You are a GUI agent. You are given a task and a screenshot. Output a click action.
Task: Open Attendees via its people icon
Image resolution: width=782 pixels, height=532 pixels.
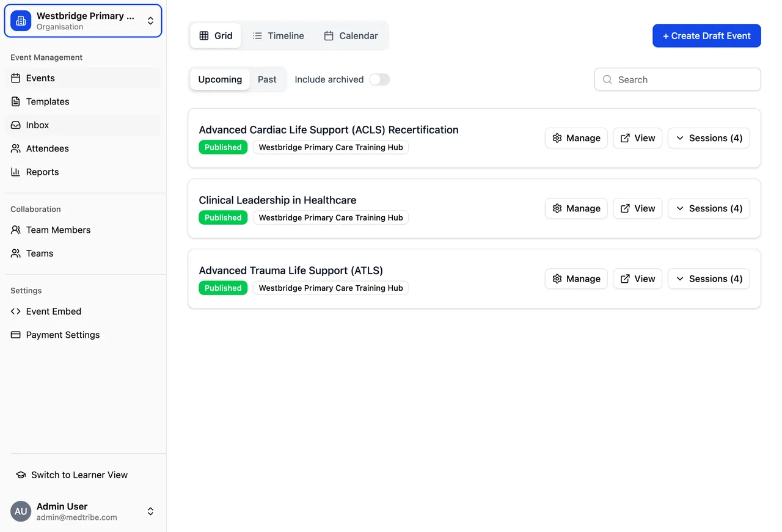(16, 148)
